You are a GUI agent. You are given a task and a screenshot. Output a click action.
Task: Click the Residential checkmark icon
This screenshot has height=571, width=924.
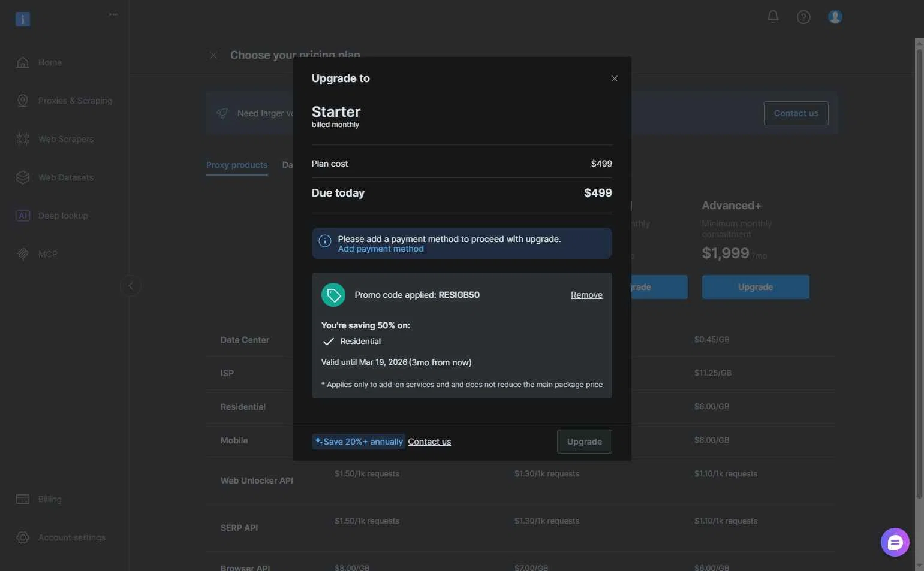328,342
